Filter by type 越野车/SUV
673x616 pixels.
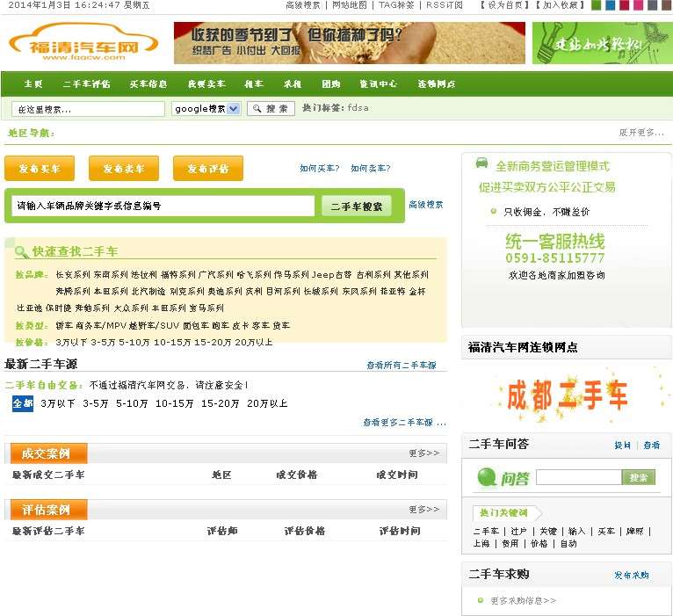(x=154, y=326)
